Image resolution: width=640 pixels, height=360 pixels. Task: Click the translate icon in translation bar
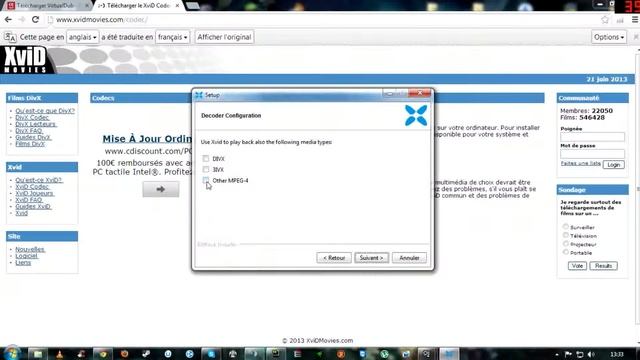click(10, 37)
